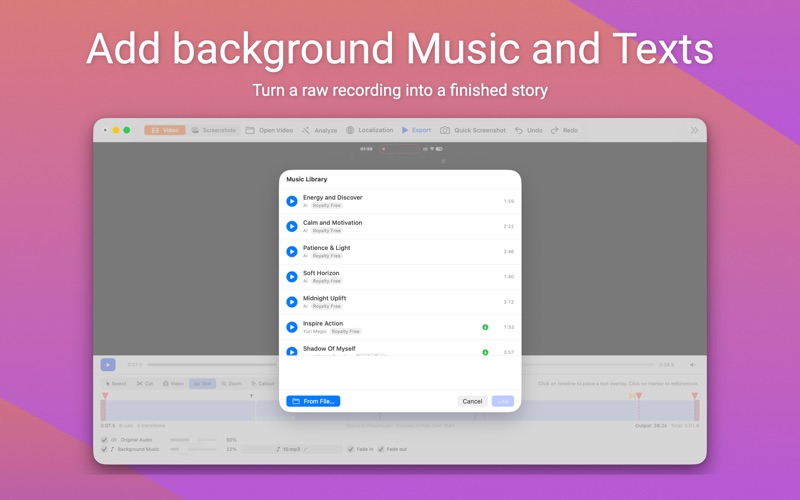Open the Localization toolbar item
Viewport: 800px width, 500px height.
(369, 130)
